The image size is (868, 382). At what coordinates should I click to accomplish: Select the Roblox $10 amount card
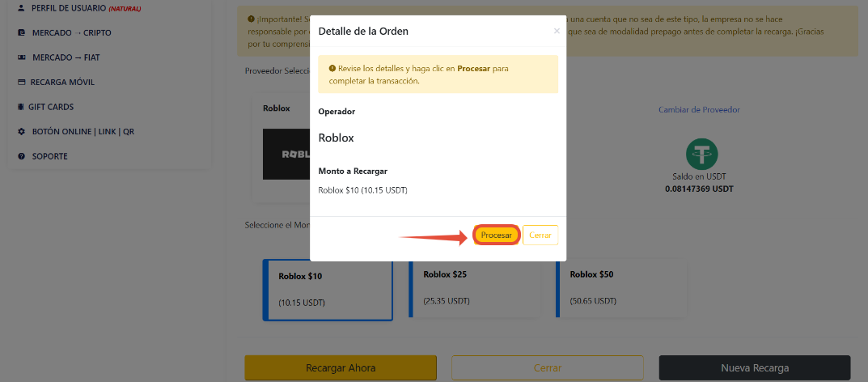pyautogui.click(x=328, y=290)
